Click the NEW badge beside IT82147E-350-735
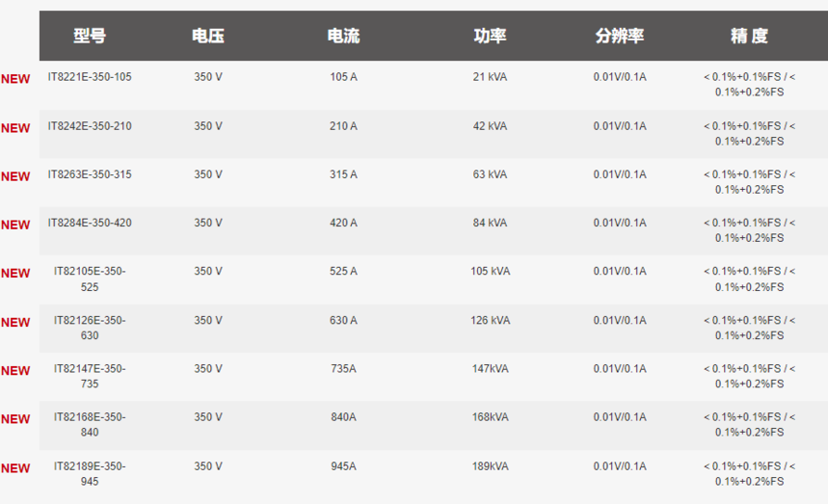Image resolution: width=828 pixels, height=504 pixels. click(x=15, y=371)
